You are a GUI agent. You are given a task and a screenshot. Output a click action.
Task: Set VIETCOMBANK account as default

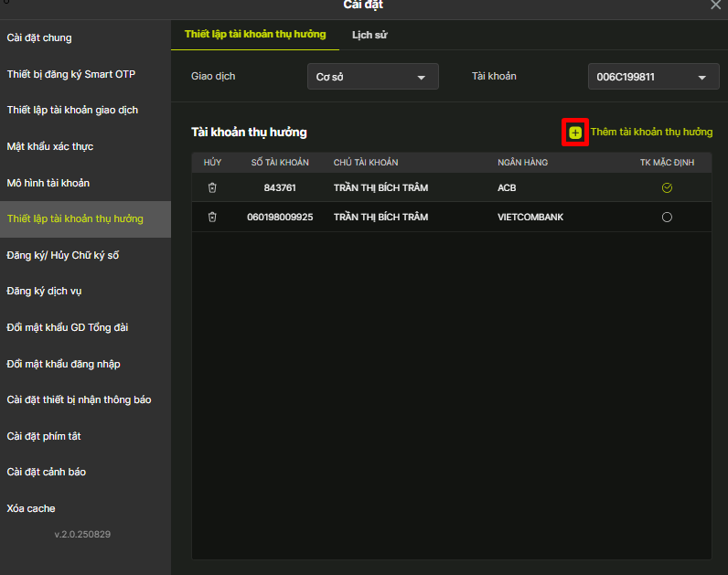point(667,218)
